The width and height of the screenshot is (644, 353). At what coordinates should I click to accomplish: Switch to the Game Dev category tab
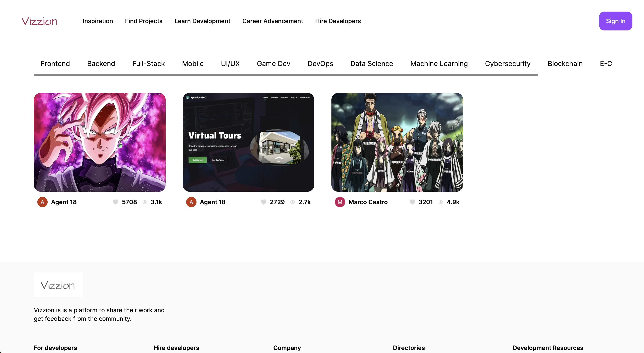click(274, 64)
